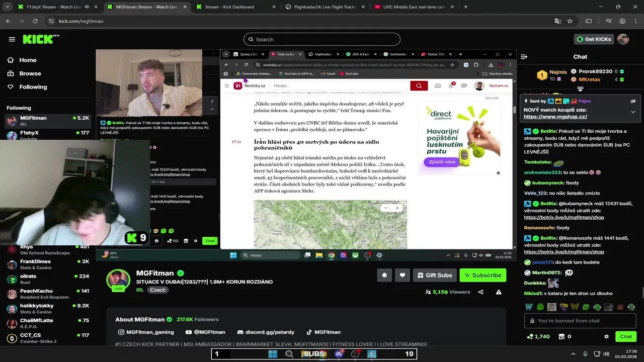644x362 pixels.
Task: Open the system volume icon
Action: tap(606, 354)
